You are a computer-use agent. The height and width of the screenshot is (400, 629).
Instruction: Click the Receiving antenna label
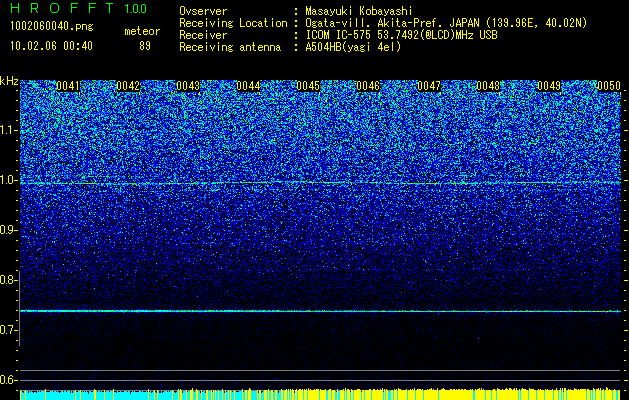coord(230,47)
